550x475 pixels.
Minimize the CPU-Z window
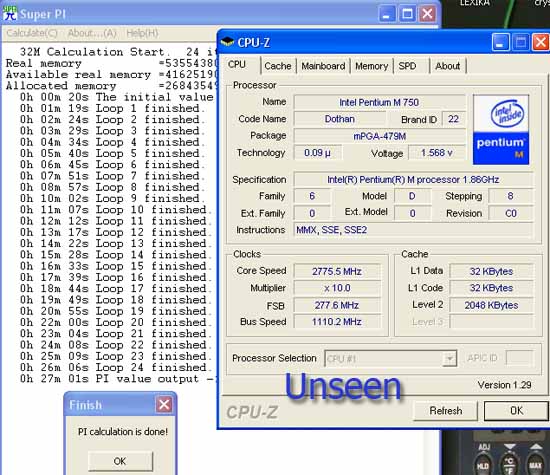click(x=500, y=42)
